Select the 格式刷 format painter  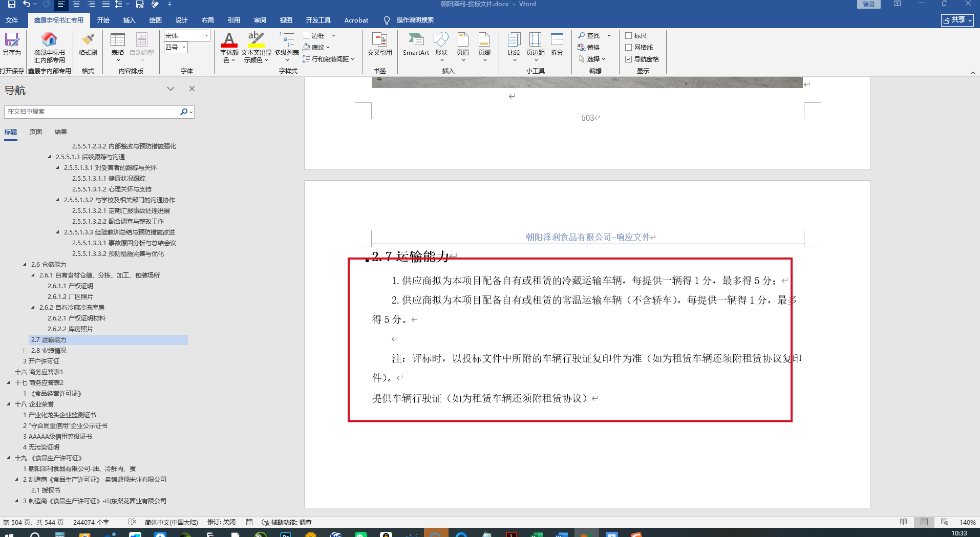88,44
